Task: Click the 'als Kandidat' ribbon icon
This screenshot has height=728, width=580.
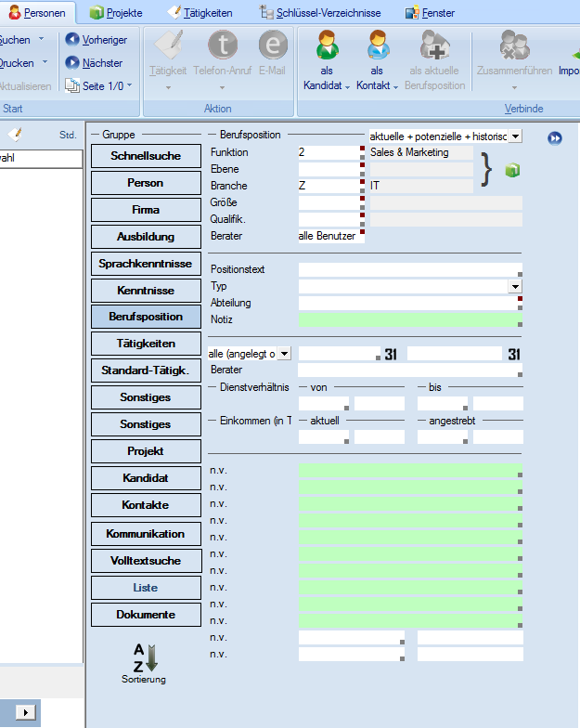Action: point(327,45)
